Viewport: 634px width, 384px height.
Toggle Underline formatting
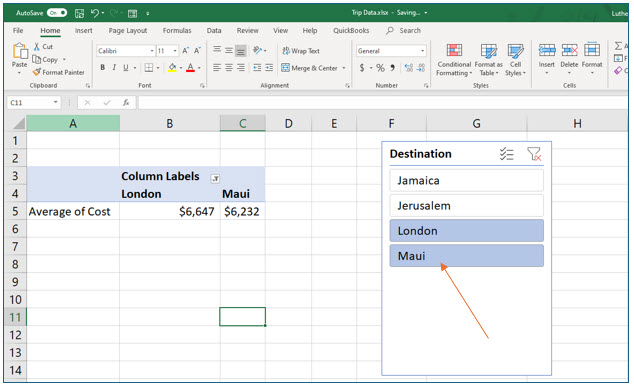pos(126,68)
